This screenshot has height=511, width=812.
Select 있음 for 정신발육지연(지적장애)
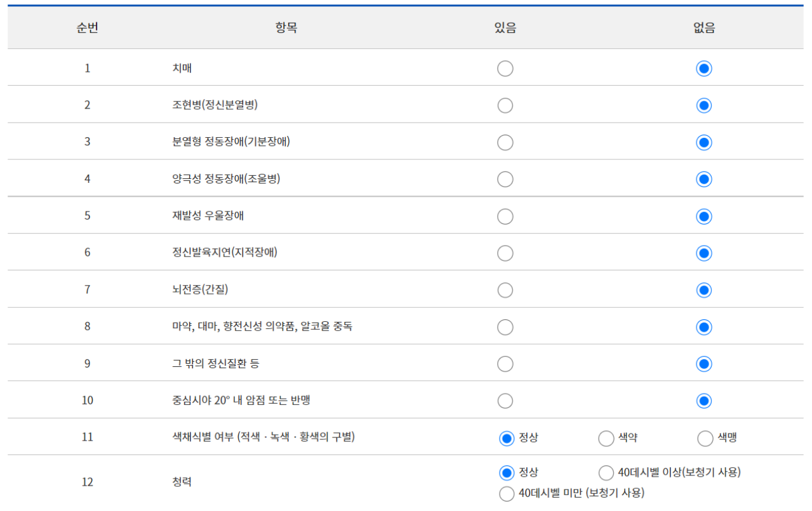505,253
